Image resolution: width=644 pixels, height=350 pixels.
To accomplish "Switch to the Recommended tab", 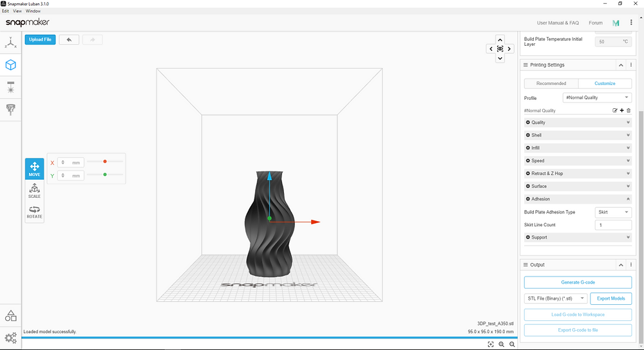I will [551, 84].
